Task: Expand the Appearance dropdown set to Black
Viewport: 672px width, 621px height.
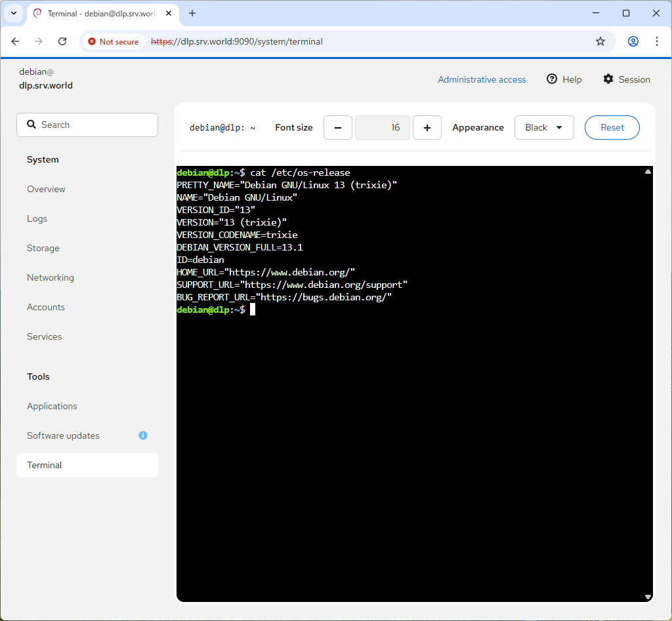Action: (544, 128)
